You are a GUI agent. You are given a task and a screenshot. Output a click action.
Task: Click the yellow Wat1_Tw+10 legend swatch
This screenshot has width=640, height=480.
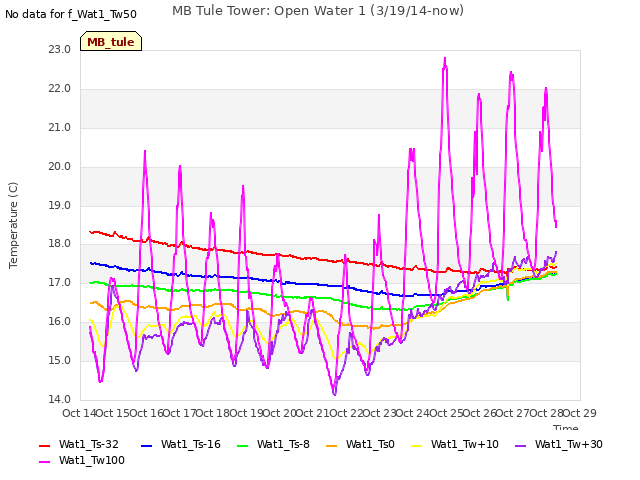coord(416,446)
